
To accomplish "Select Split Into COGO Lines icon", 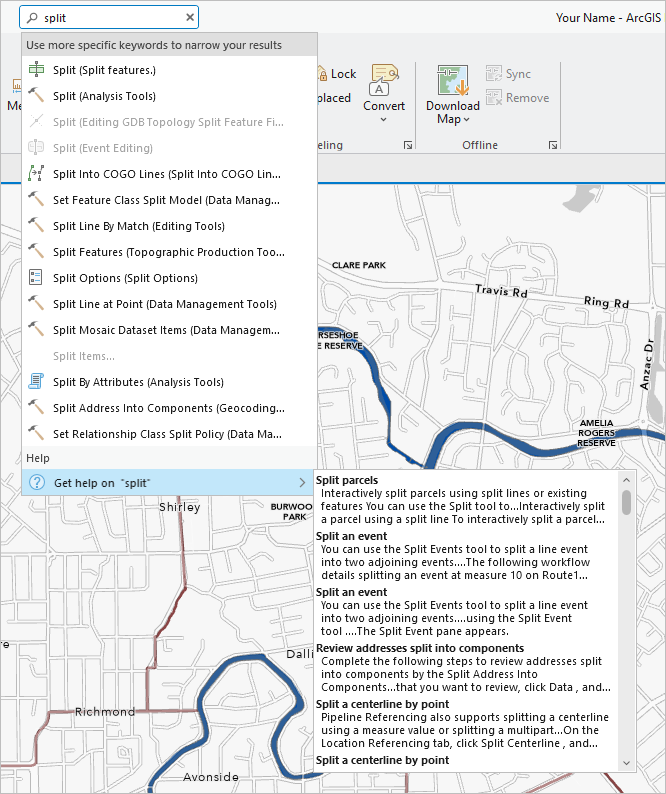I will [37, 174].
